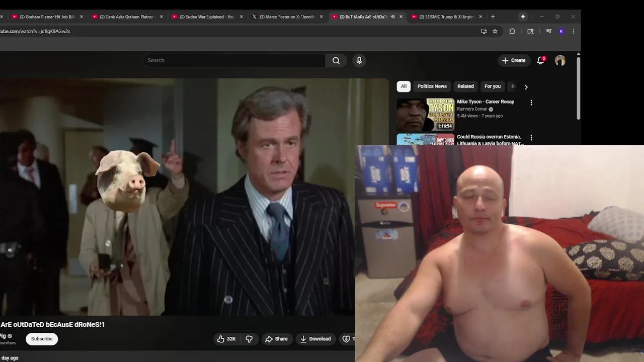Viewport: 644px width, 362px height.
Task: Mute tab via speaker icon on BuT tAnKs tab
Action: click(393, 17)
